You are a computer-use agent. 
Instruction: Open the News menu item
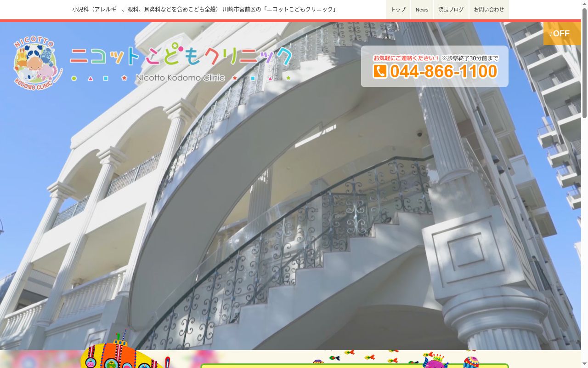pos(422,10)
